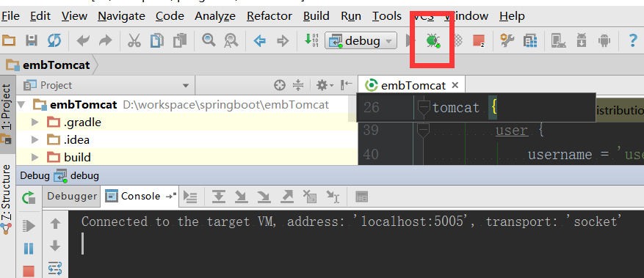Stop the process using the red toolbar square
644x278 pixels.
(479, 40)
